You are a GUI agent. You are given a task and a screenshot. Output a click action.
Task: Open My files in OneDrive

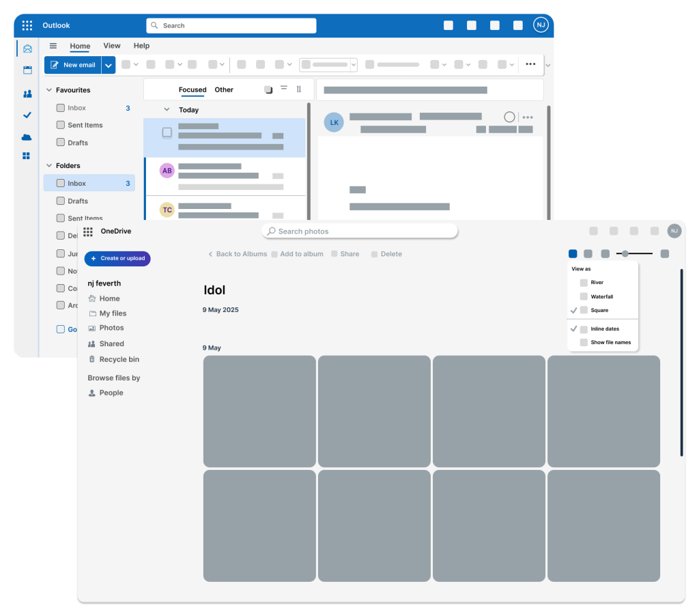107,313
